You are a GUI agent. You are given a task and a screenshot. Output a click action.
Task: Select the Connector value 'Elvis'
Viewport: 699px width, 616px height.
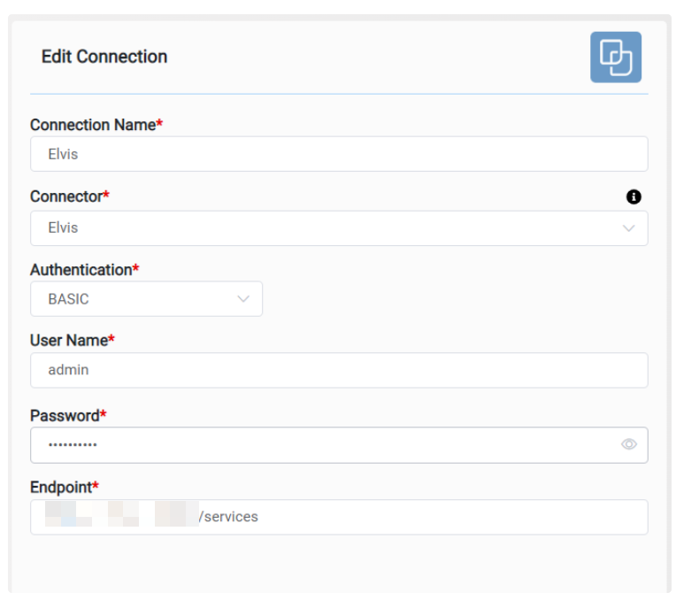pyautogui.click(x=64, y=228)
